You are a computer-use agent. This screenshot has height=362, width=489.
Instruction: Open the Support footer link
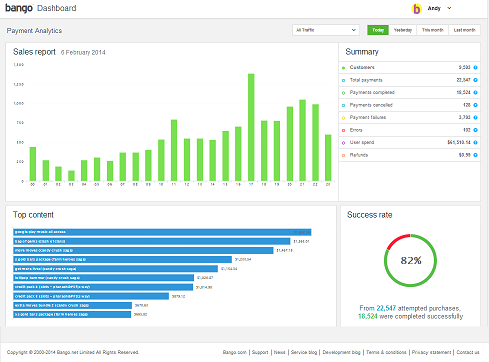tap(260, 352)
